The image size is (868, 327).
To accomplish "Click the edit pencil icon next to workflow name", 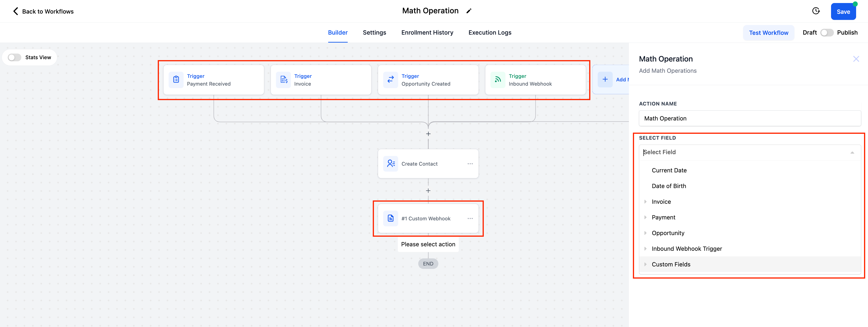I will [x=470, y=11].
